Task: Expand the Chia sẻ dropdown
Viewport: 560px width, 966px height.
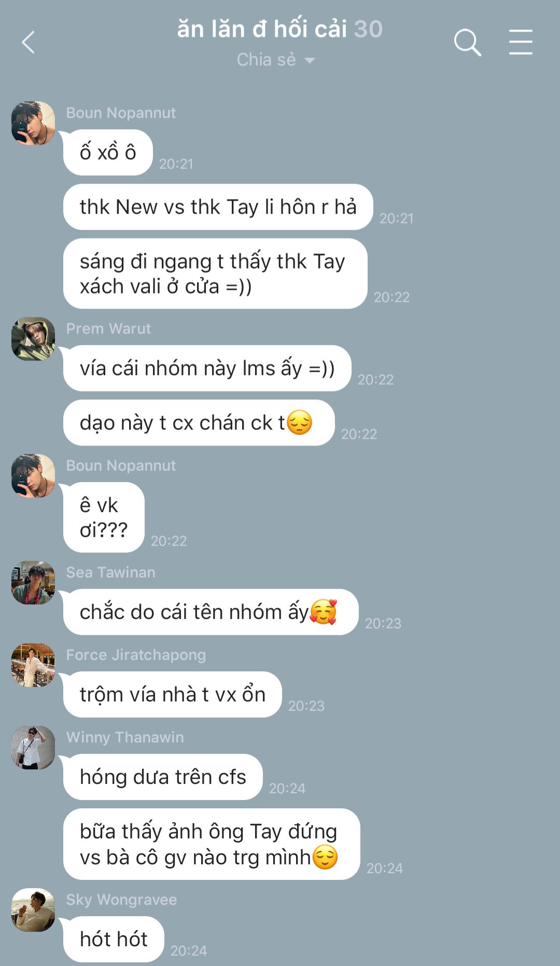Action: 276,60
